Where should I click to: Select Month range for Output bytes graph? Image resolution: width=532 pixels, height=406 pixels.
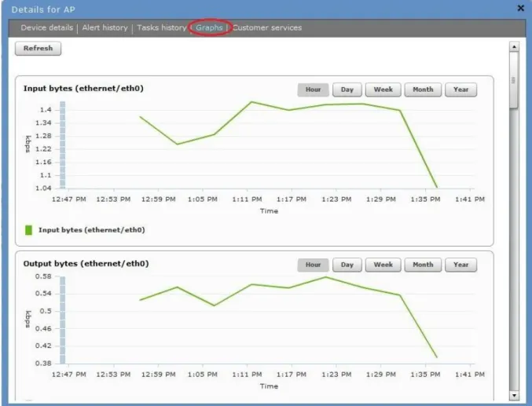tap(423, 265)
